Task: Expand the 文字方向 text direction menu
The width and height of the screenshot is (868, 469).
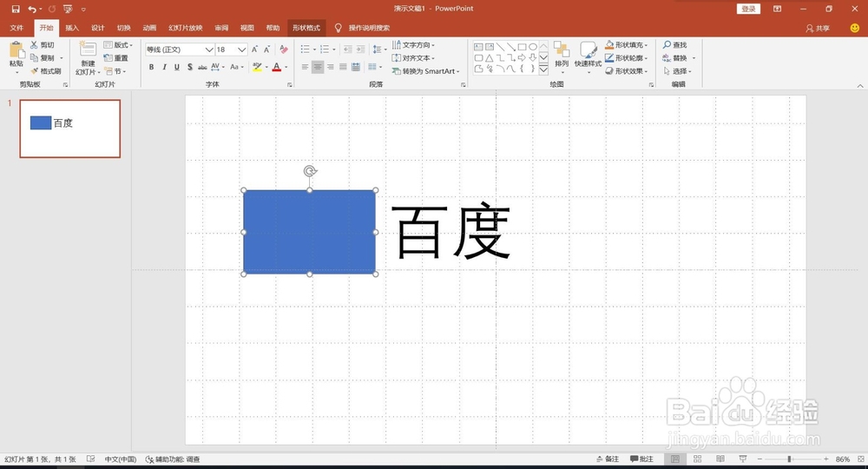Action: tap(413, 45)
